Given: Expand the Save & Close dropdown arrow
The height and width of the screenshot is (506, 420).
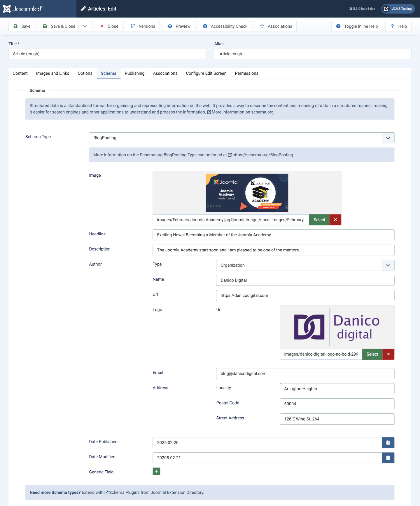Looking at the screenshot, I should (85, 26).
